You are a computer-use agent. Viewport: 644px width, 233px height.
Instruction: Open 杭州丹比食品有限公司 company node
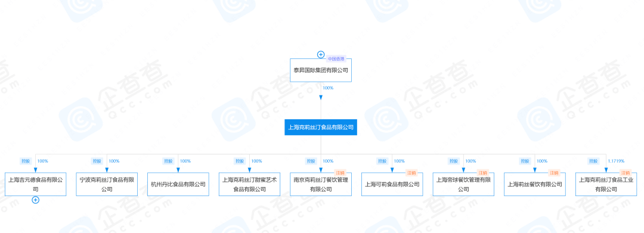178,184
